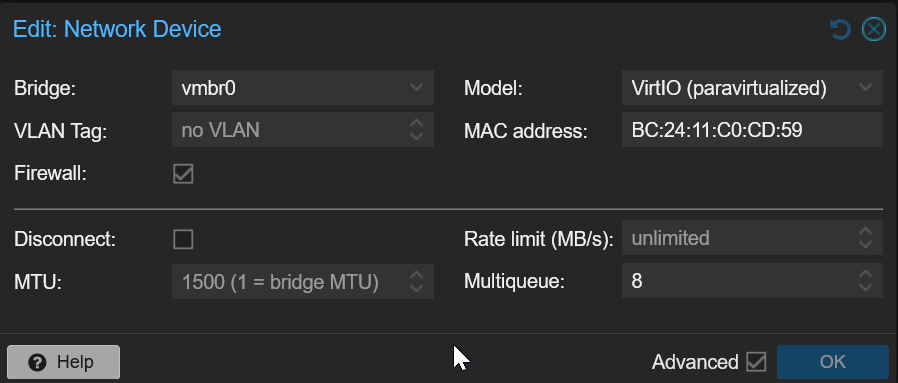The image size is (898, 383).
Task: Toggle the Firewall checkbox
Action: (183, 173)
